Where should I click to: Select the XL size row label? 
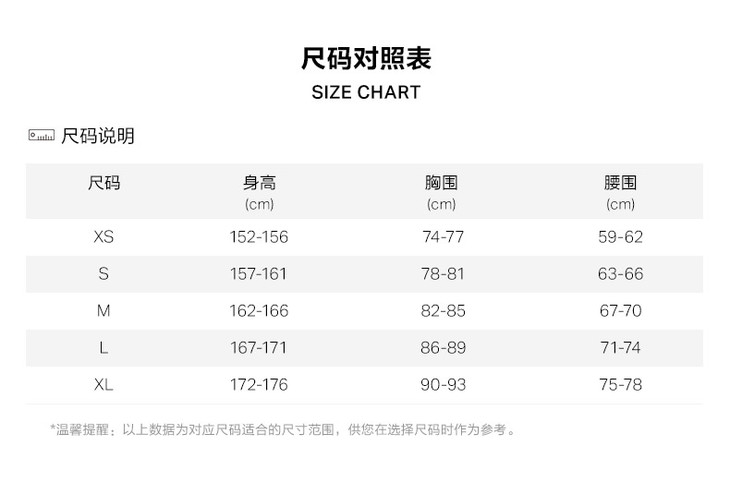[x=104, y=385]
